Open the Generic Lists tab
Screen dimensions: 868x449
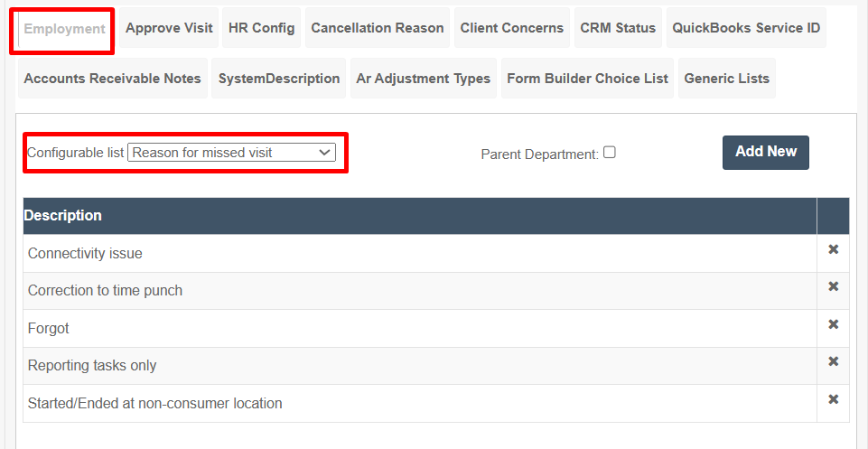727,79
